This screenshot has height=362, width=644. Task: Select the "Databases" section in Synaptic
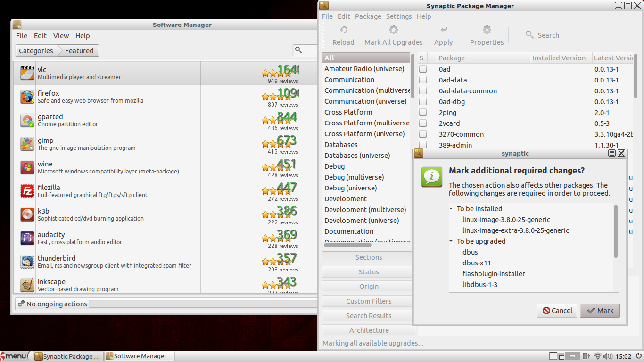coord(341,145)
